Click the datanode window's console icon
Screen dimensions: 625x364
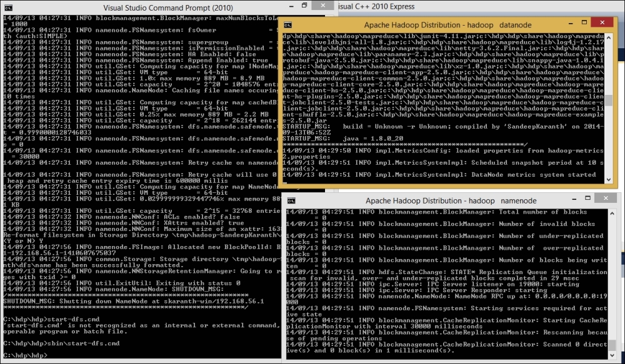(x=287, y=25)
